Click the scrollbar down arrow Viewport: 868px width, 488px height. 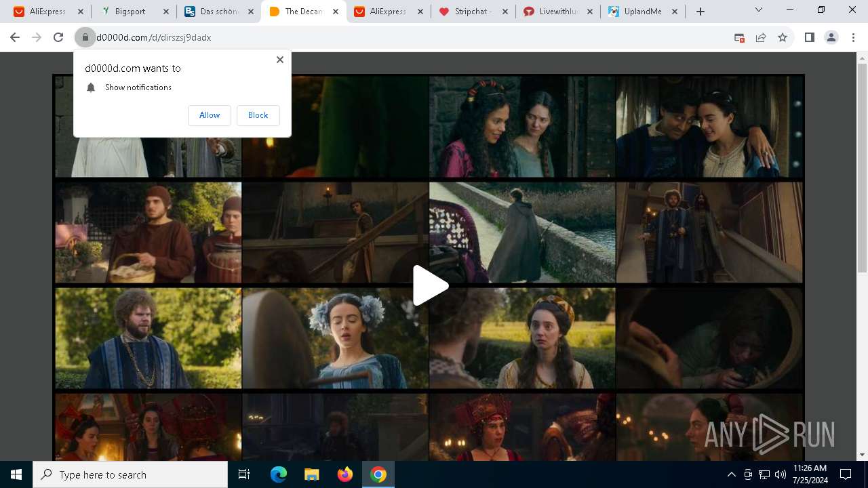coord(862,455)
